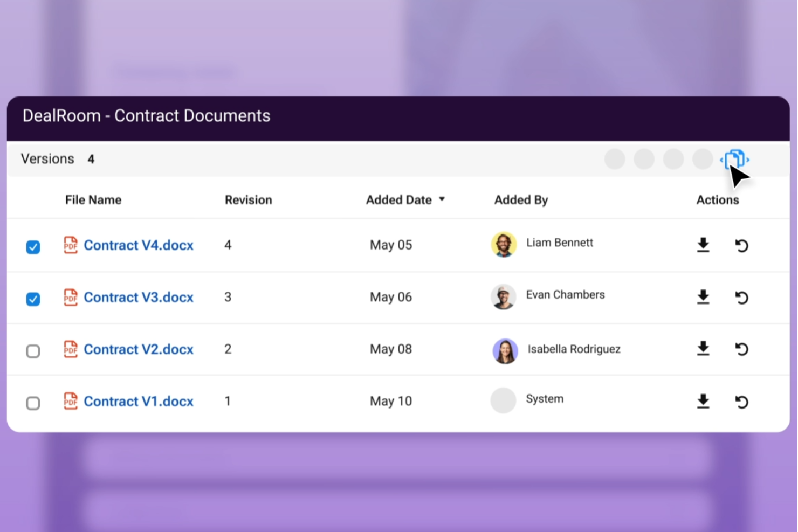Click Evan Chambers' avatar

pos(504,297)
